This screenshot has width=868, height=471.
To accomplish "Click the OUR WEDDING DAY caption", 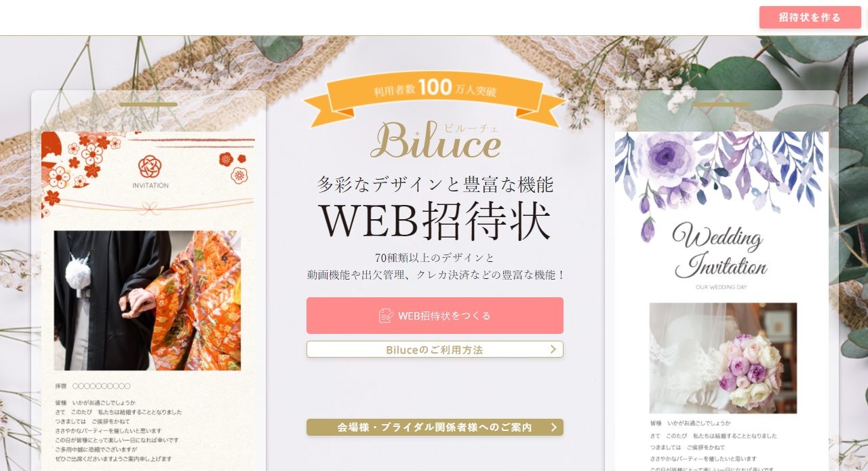I will pyautogui.click(x=721, y=287).
